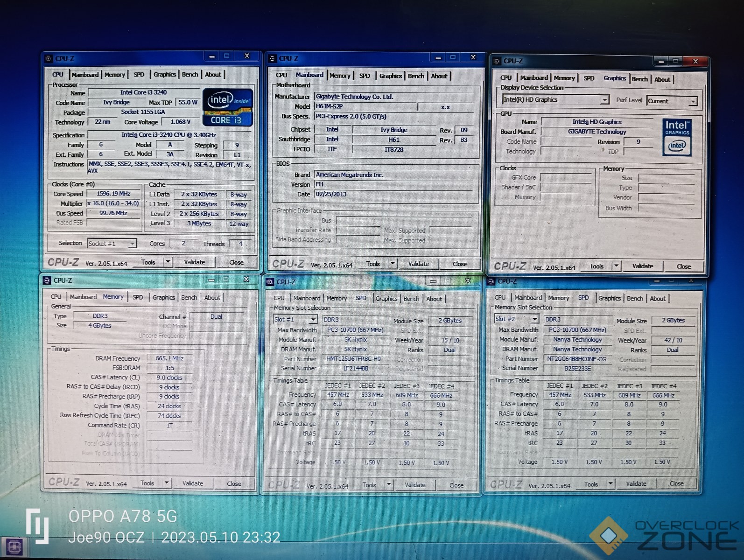744x560 pixels.
Task: Open the CPU-Z icon in the taskbar
Action: point(13,547)
